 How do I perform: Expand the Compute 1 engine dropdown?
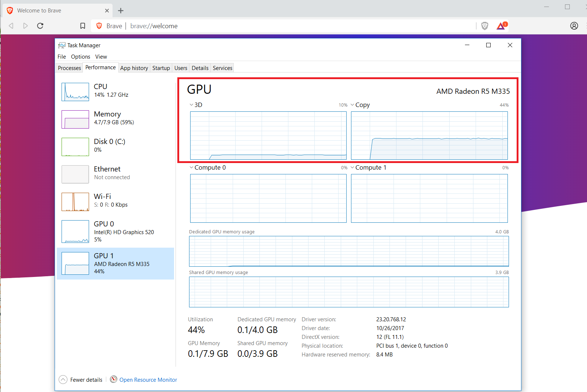(352, 167)
